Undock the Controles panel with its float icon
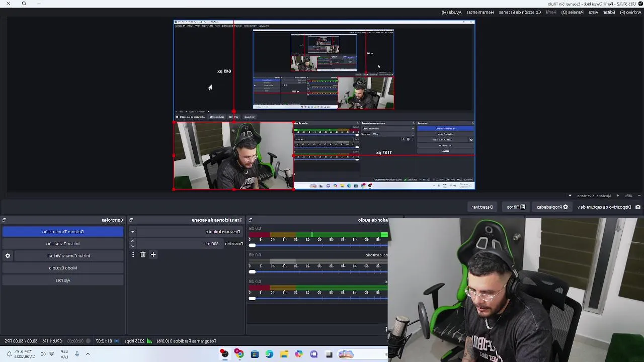The image size is (644, 362). click(x=4, y=220)
